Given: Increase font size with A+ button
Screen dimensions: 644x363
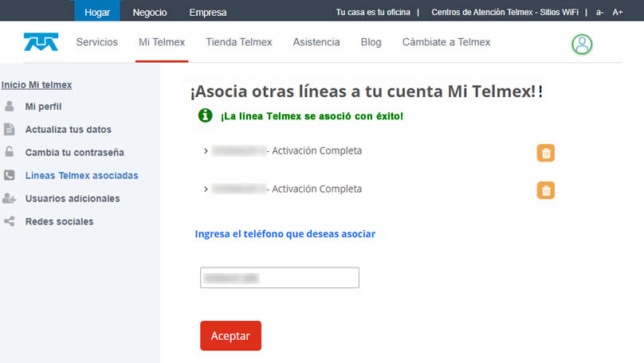Looking at the screenshot, I should click(x=618, y=12).
